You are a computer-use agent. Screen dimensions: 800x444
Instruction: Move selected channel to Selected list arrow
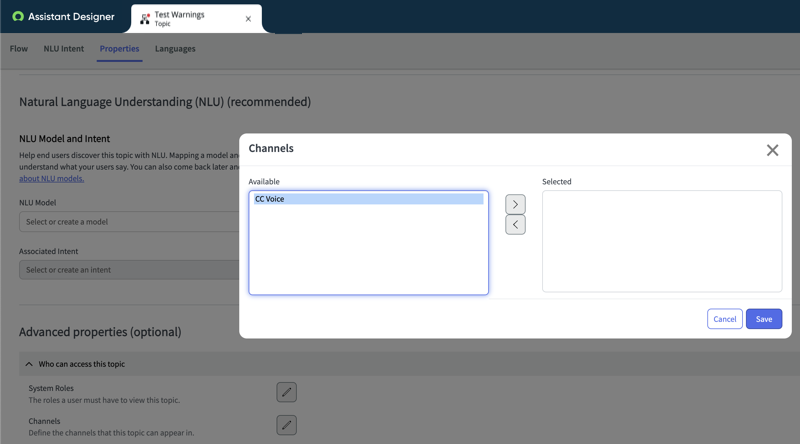click(515, 204)
